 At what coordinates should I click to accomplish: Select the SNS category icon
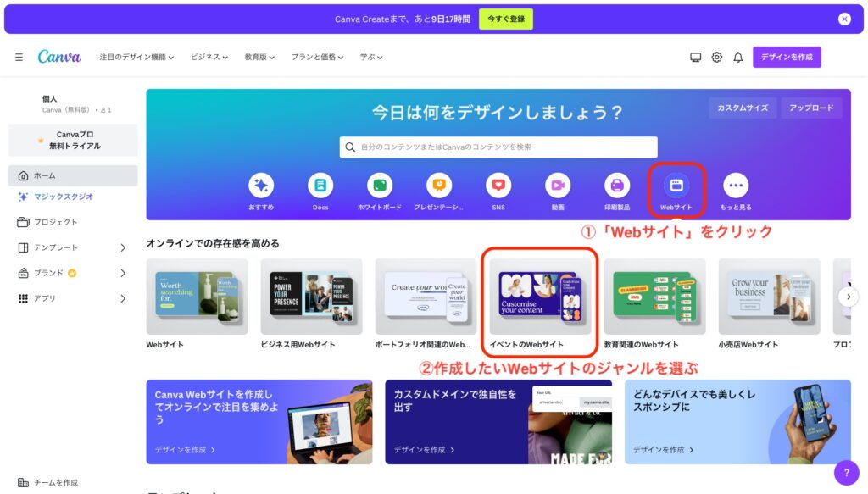[x=498, y=186]
